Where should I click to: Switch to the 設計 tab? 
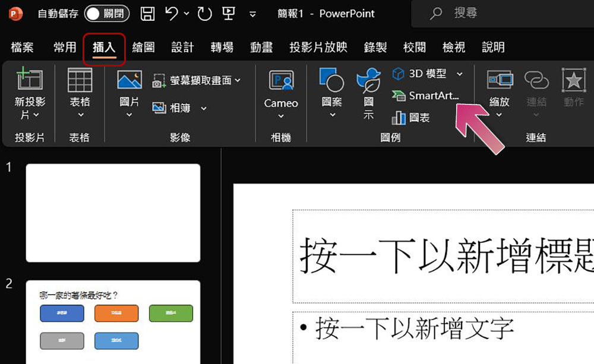(182, 48)
